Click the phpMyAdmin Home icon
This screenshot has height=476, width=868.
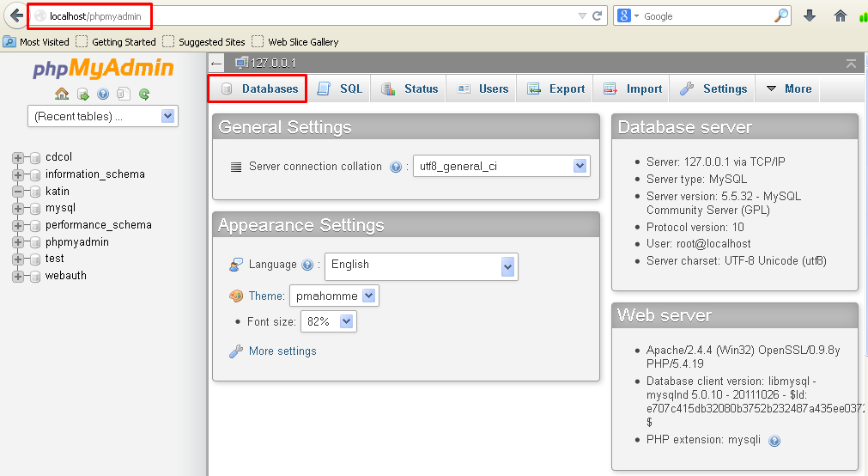62,95
